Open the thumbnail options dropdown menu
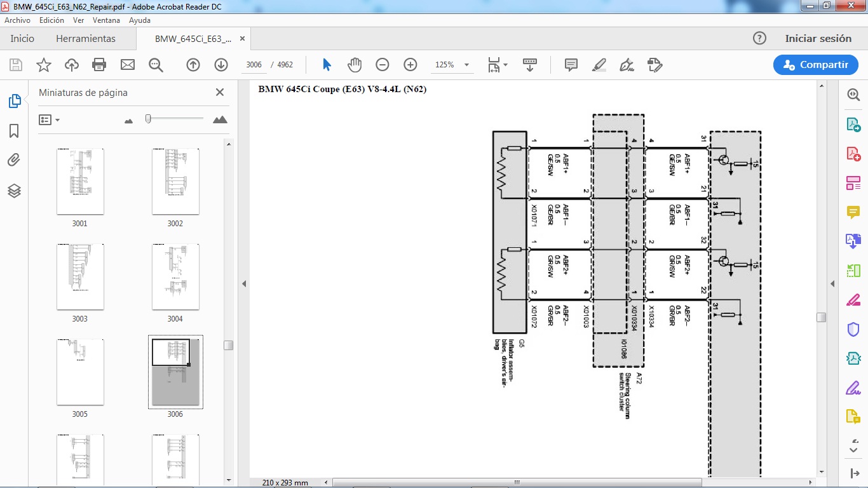868x488 pixels. 49,119
